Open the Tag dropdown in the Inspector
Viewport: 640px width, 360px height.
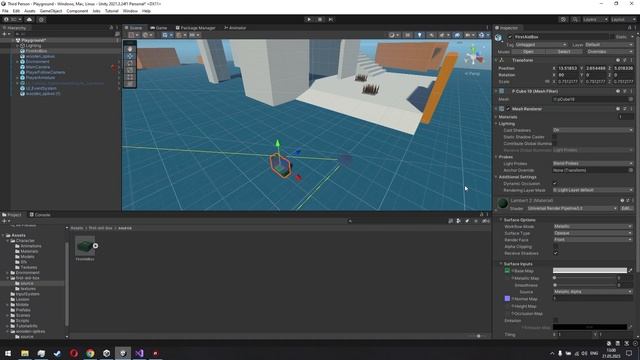coord(541,44)
